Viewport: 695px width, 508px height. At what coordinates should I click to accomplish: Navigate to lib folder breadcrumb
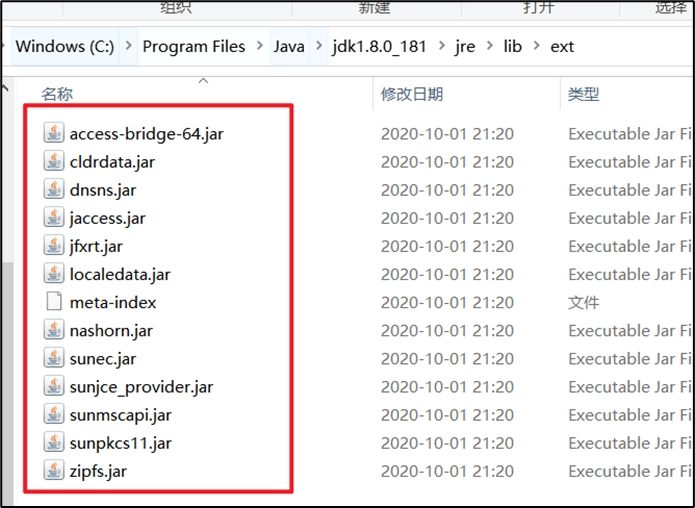(x=512, y=46)
